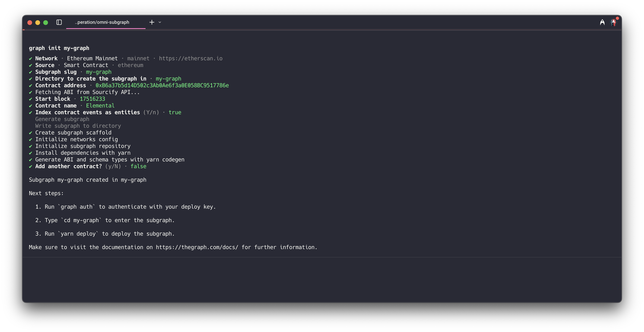Click the red close window button
Viewport: 644px width, 332px height.
[x=30, y=22]
